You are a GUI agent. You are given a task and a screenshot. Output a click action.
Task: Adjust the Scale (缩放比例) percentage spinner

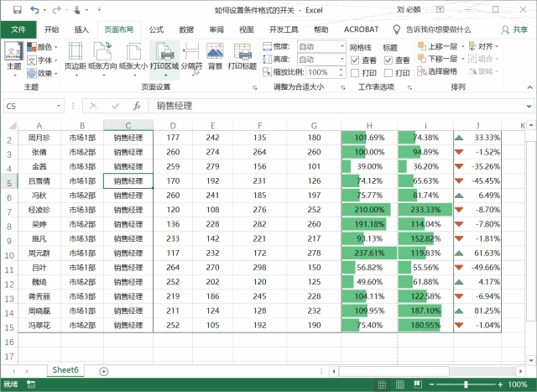click(341, 72)
